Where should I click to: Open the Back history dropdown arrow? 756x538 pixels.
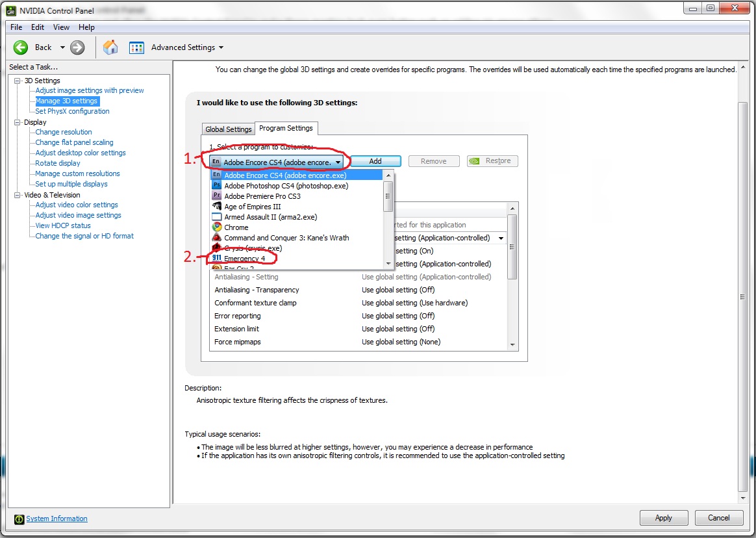pos(62,47)
